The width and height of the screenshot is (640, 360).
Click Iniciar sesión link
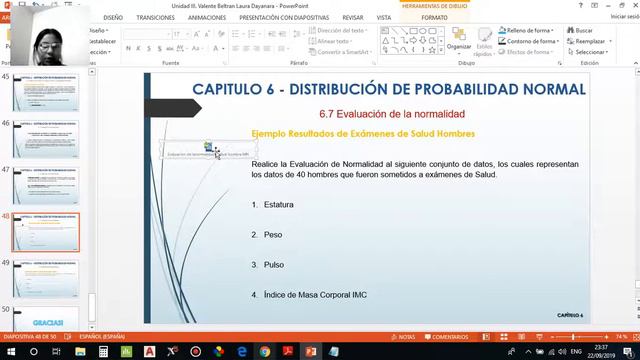coord(625,16)
